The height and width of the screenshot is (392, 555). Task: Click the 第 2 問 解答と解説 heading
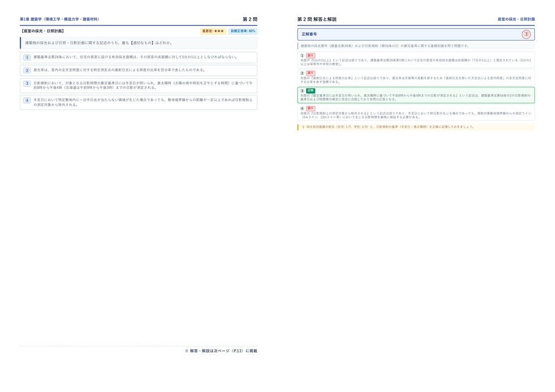point(317,19)
